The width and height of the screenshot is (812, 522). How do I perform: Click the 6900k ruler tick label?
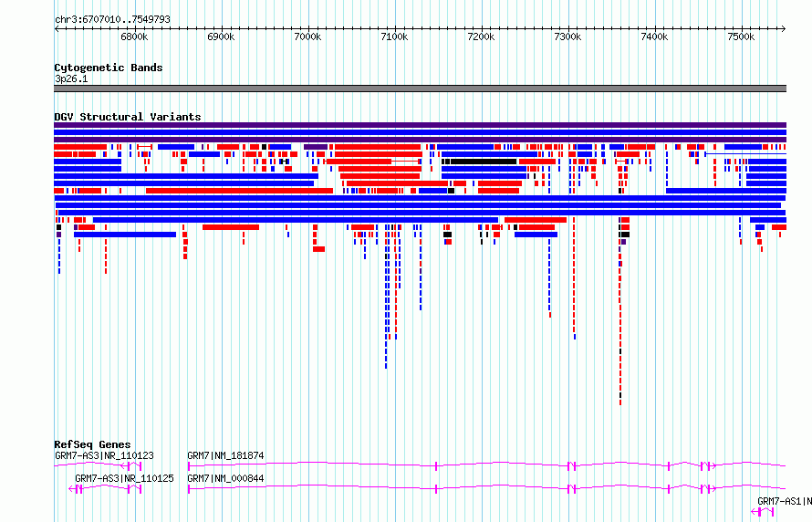coord(221,37)
